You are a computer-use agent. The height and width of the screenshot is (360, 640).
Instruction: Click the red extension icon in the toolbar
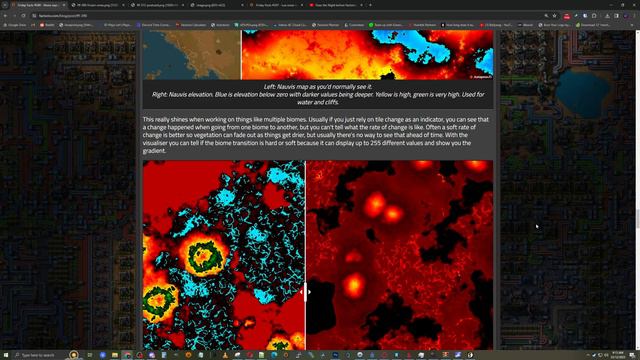(x=567, y=16)
